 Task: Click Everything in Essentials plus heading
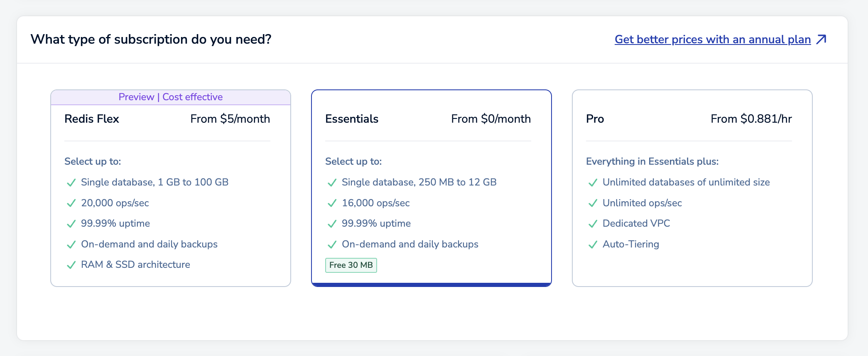coord(652,161)
